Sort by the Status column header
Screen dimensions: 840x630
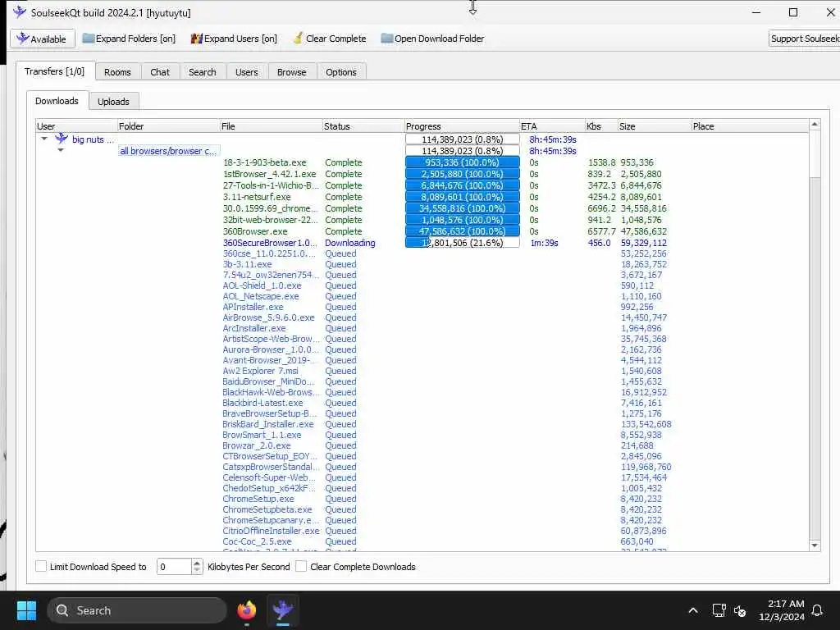[363, 126]
